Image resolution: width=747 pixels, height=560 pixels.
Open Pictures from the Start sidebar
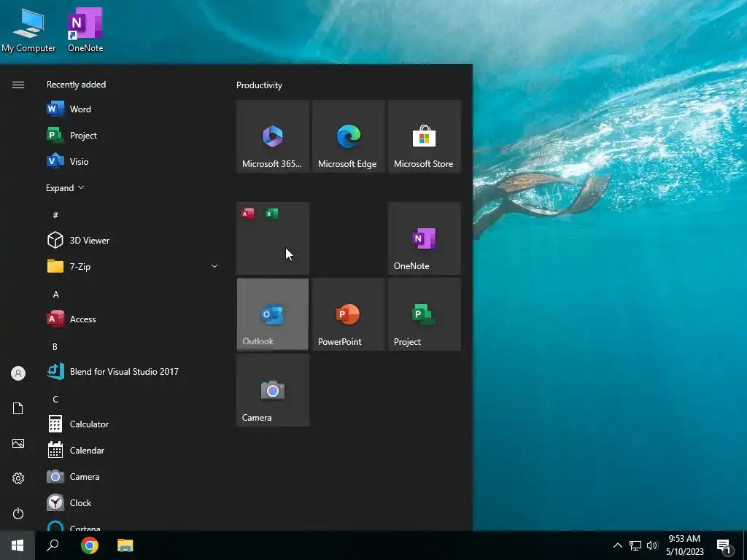tap(18, 443)
